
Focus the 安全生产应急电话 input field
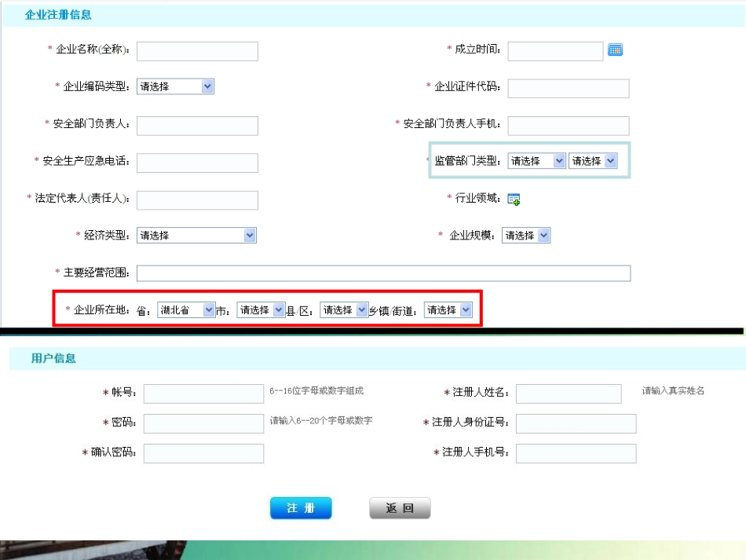point(197,163)
